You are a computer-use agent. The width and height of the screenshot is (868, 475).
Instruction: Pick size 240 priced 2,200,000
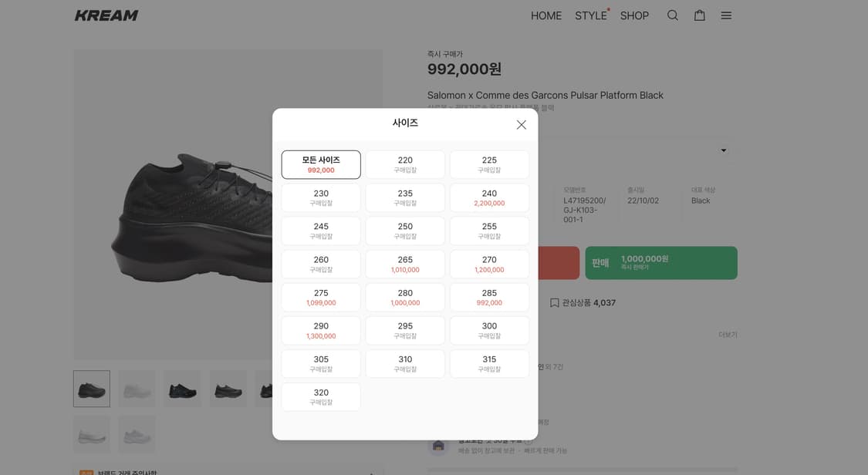tap(489, 198)
